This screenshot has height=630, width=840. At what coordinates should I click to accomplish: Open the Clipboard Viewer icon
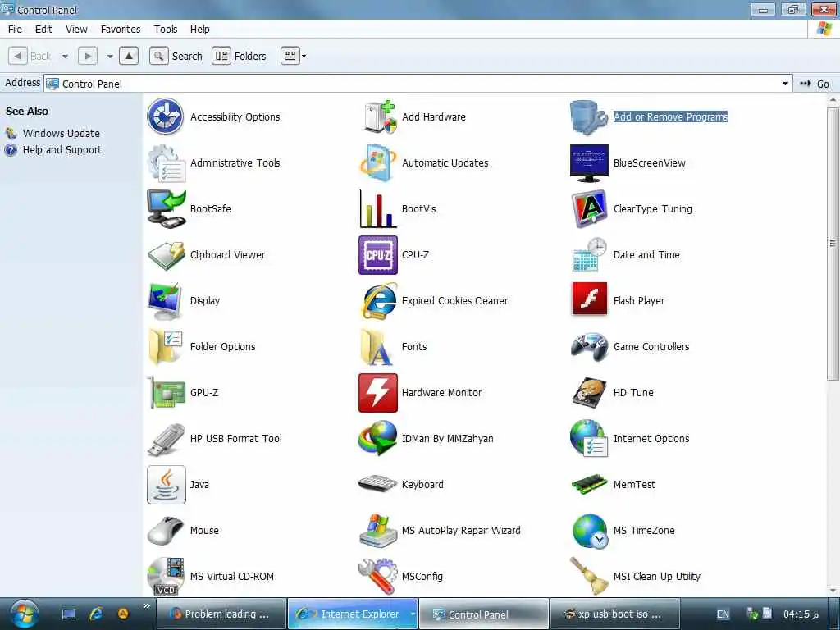click(166, 255)
